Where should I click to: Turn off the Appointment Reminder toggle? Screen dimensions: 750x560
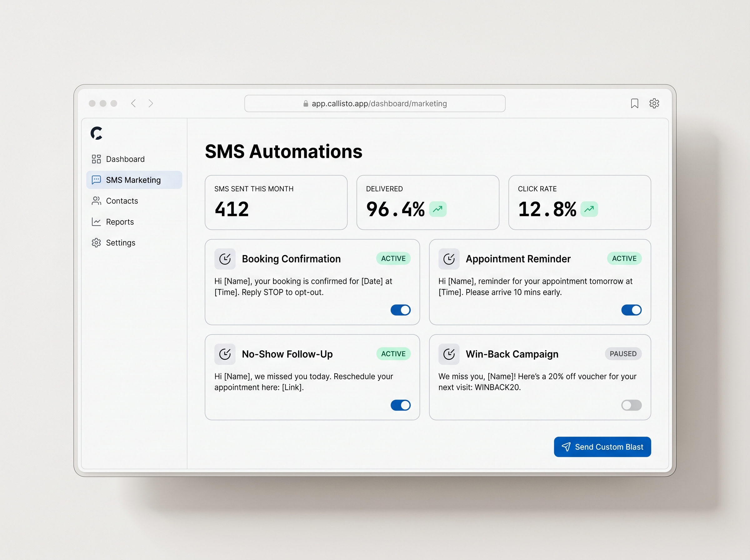click(x=631, y=310)
